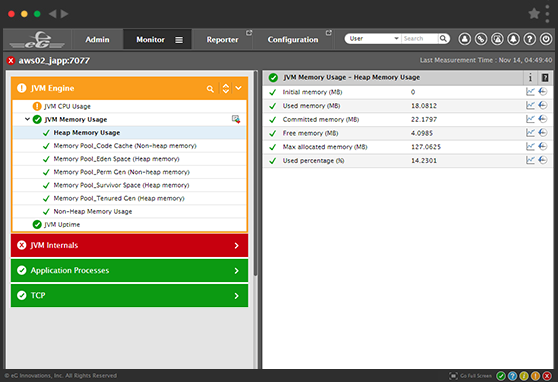The width and height of the screenshot is (558, 382).
Task: Click the power logout icon
Action: (x=546, y=39)
